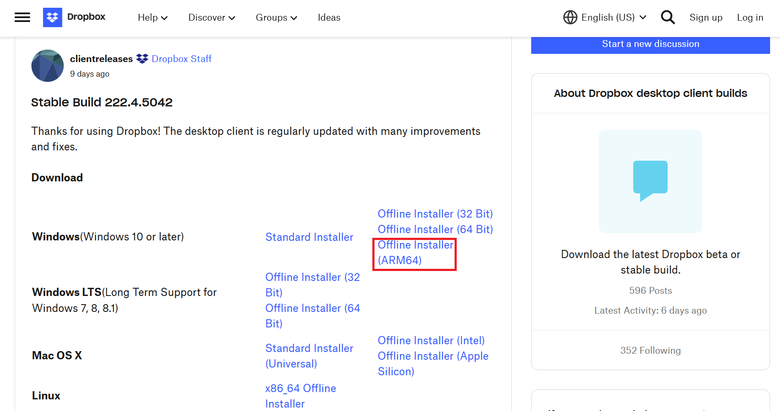Click the Download section heading
This screenshot has width=780, height=411.
57,178
